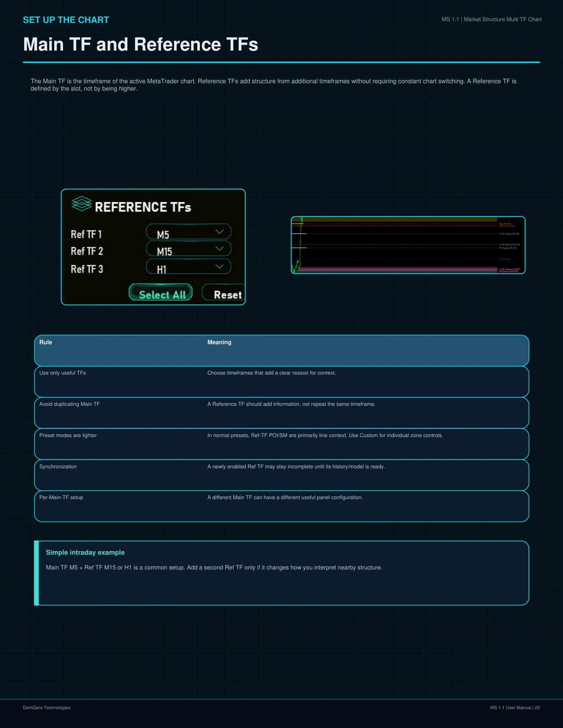563x728 pixels.
Task: Click the Reset button
Action: [x=224, y=293]
